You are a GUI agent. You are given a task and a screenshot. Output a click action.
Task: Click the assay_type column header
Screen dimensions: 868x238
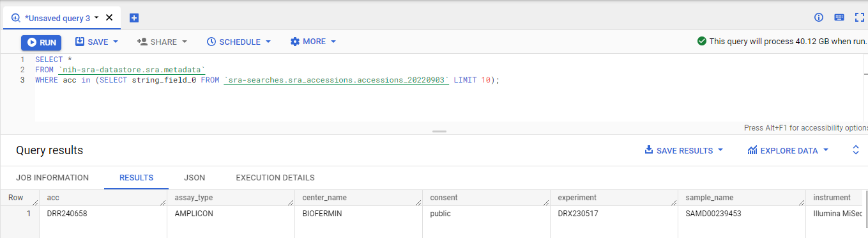pos(231,198)
